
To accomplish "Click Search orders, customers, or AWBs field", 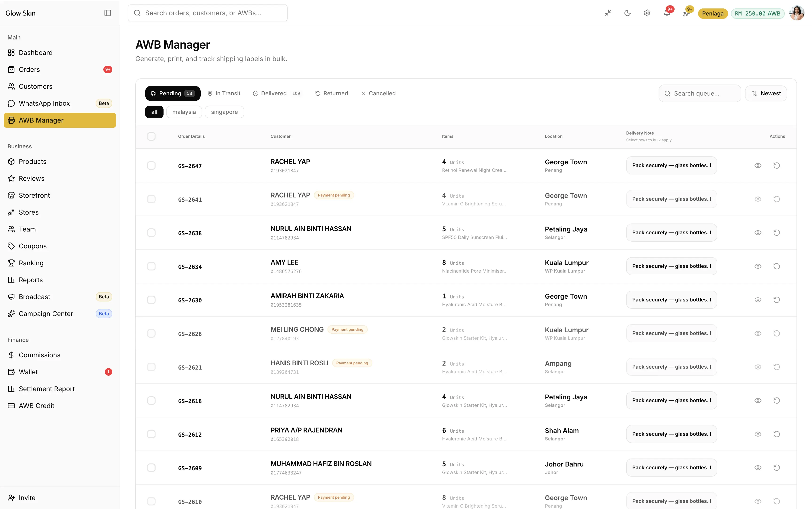I will coord(207,13).
